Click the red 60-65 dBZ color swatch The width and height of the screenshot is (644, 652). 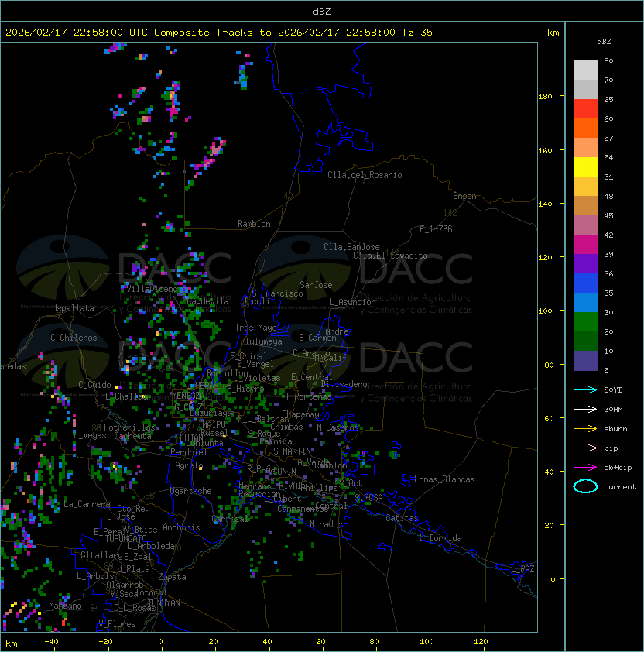(x=585, y=109)
